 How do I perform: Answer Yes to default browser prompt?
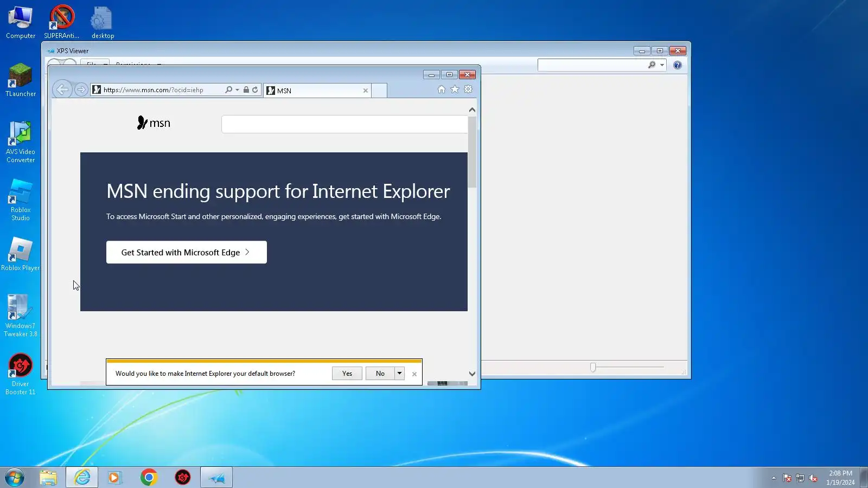(347, 374)
